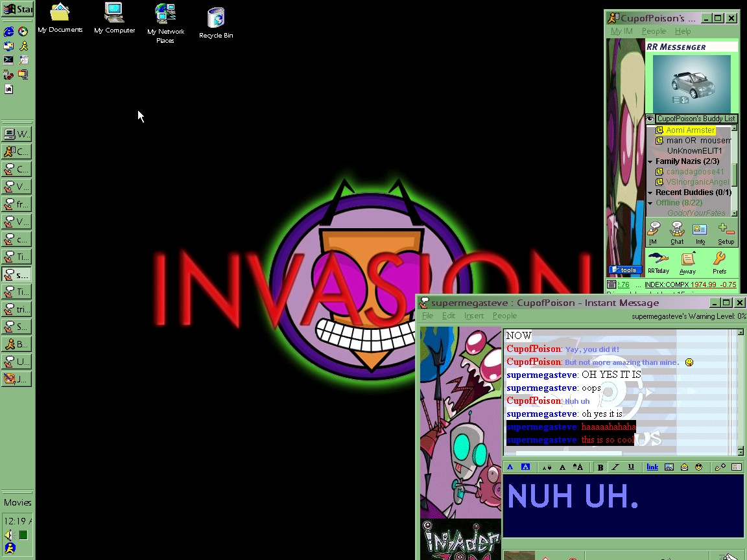
Task: Select buddy VSInorganicAngel
Action: (698, 182)
